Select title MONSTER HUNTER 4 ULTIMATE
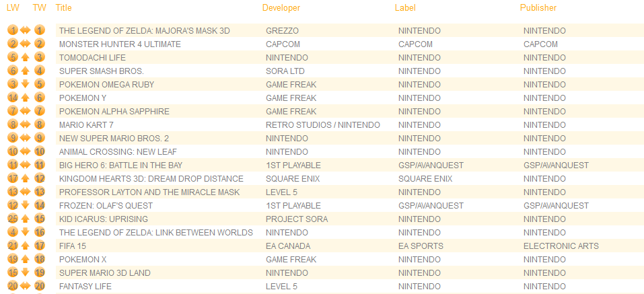Image resolution: width=644 pixels, height=294 pixels. (120, 44)
